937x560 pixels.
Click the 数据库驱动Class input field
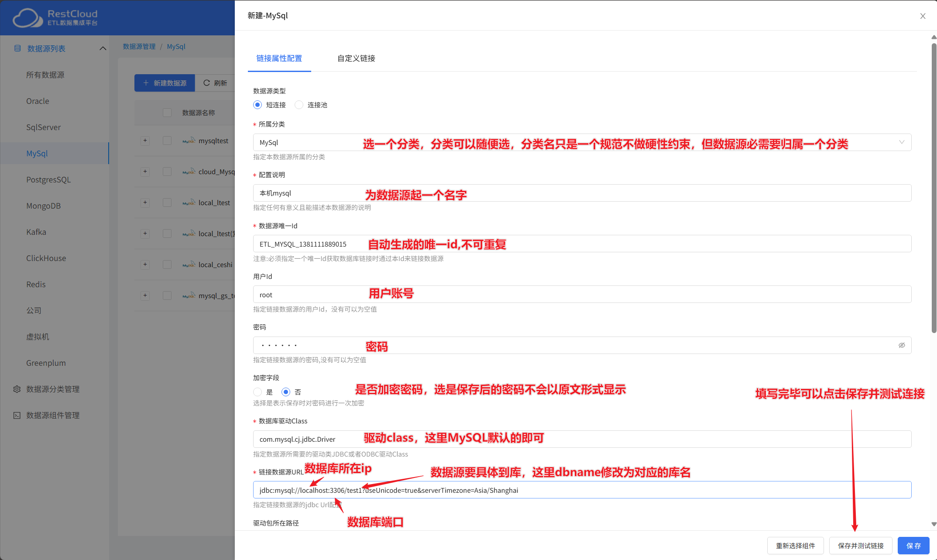point(582,439)
